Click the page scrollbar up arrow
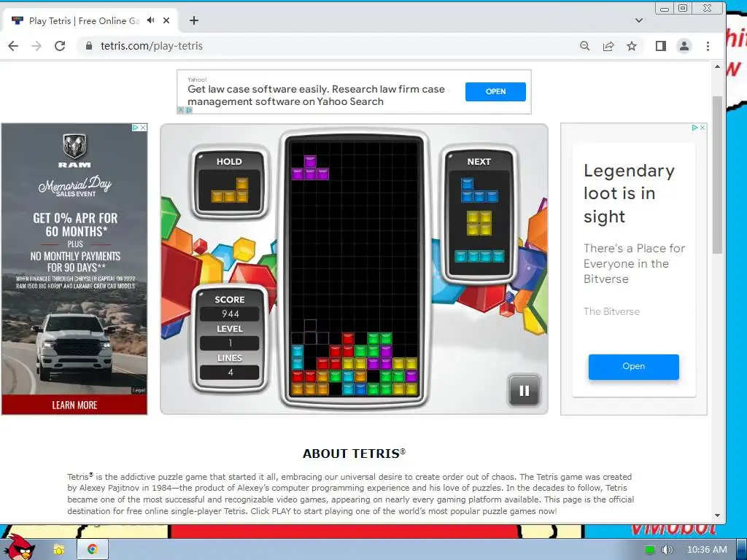The width and height of the screenshot is (747, 560). 718,66
